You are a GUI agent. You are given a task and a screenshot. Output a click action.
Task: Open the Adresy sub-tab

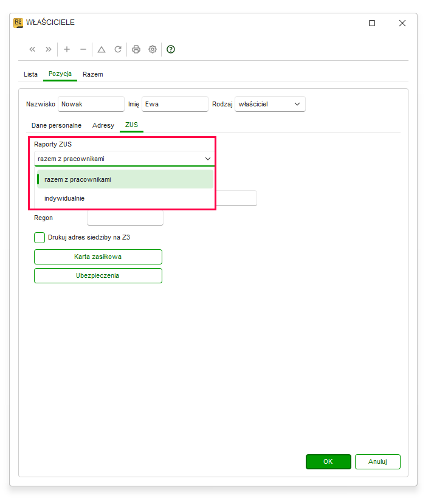point(103,125)
